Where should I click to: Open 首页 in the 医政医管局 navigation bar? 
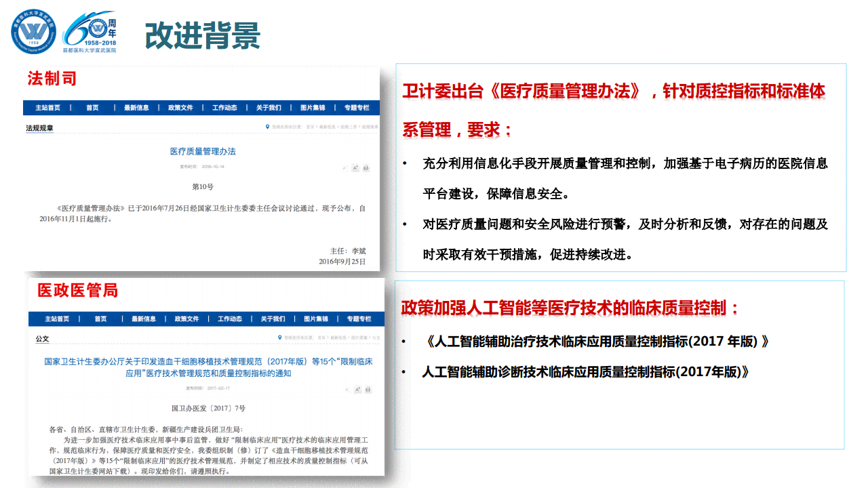[100, 319]
